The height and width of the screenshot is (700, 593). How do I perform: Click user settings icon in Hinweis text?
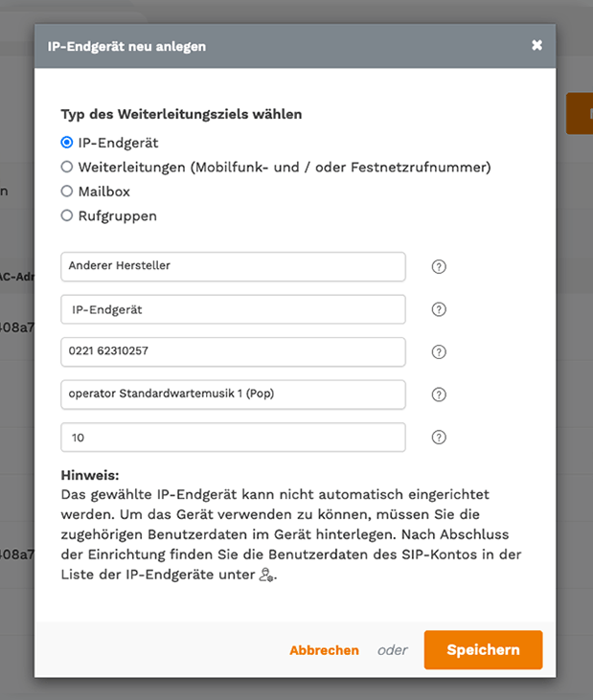click(x=266, y=575)
